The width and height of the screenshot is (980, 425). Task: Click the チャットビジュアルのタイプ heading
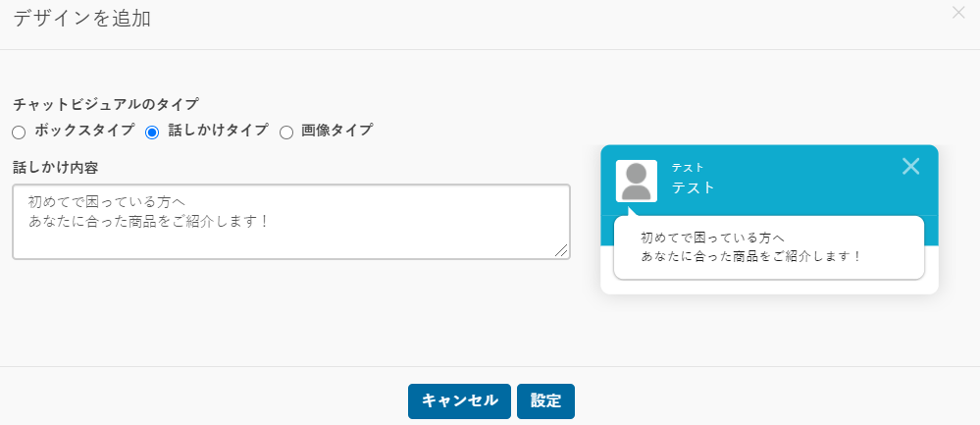(106, 104)
